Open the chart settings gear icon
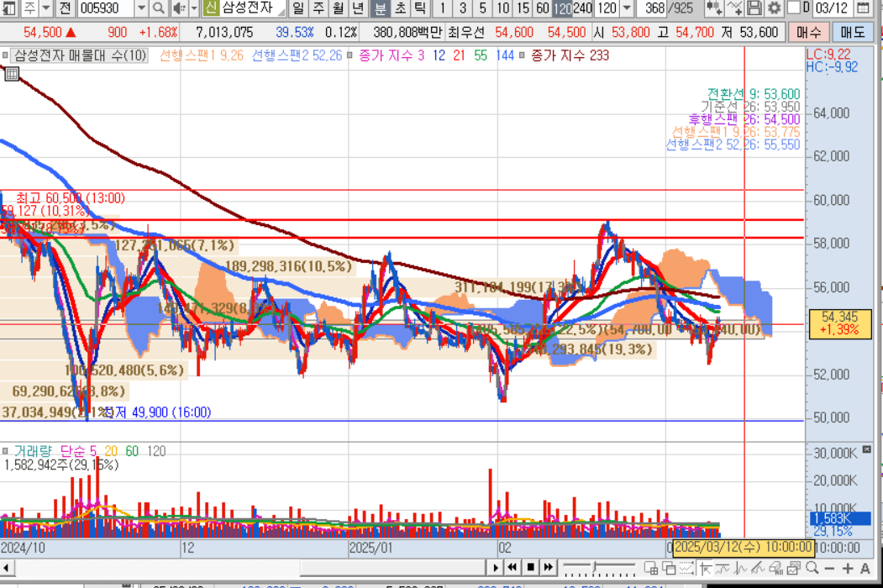 point(774,8)
